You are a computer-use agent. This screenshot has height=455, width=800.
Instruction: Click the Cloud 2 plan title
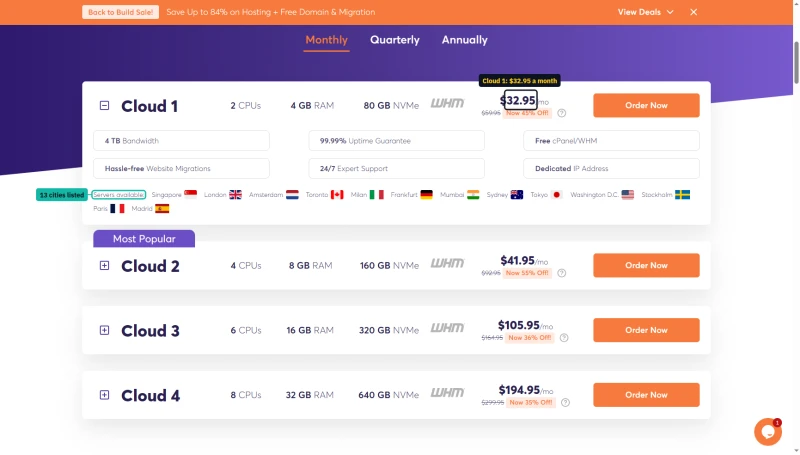click(150, 266)
